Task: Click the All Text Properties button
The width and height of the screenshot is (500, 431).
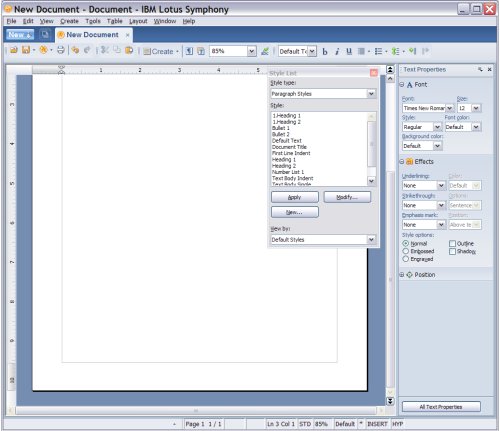Action: coord(441,407)
